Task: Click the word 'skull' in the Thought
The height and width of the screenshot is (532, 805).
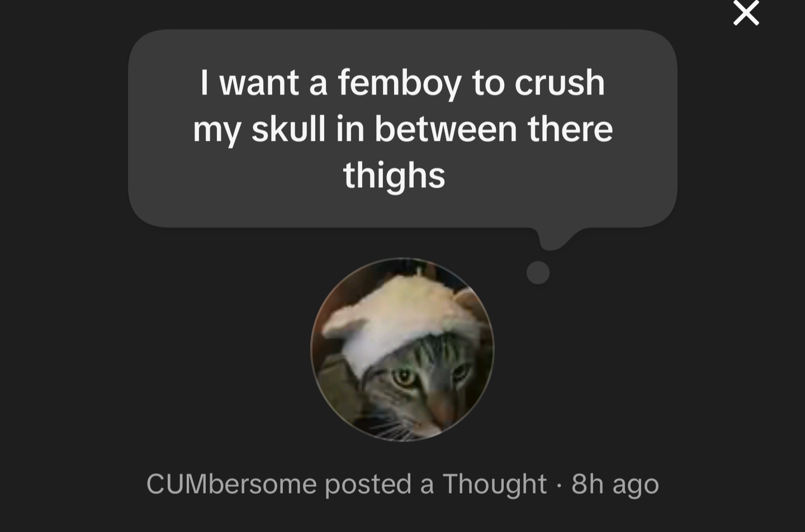Action: [x=288, y=129]
